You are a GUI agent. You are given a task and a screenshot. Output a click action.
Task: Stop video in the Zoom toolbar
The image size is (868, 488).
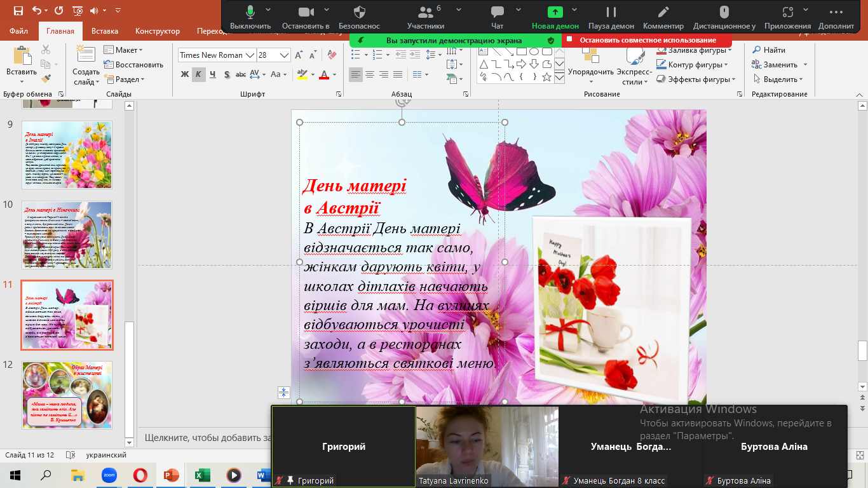point(306,17)
